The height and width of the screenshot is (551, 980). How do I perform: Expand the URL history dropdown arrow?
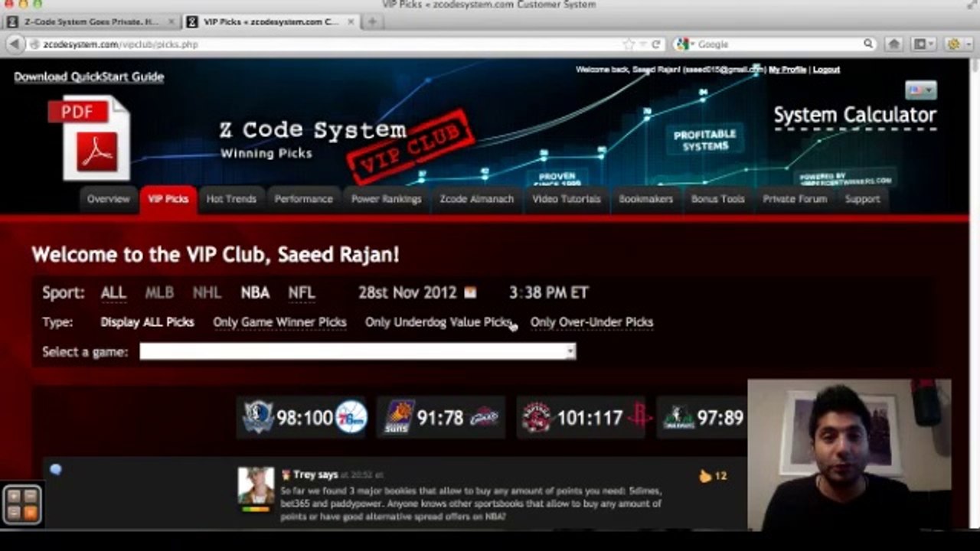click(x=644, y=44)
